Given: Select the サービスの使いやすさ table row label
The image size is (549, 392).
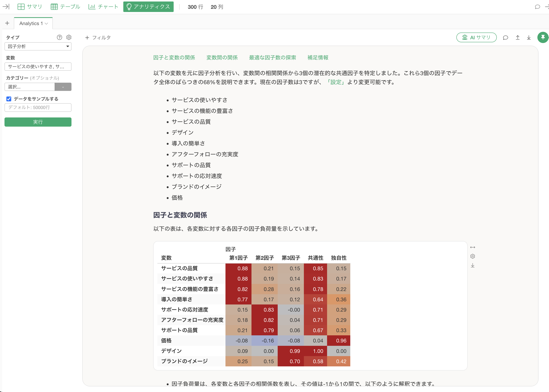Looking at the screenshot, I should click(x=187, y=278).
